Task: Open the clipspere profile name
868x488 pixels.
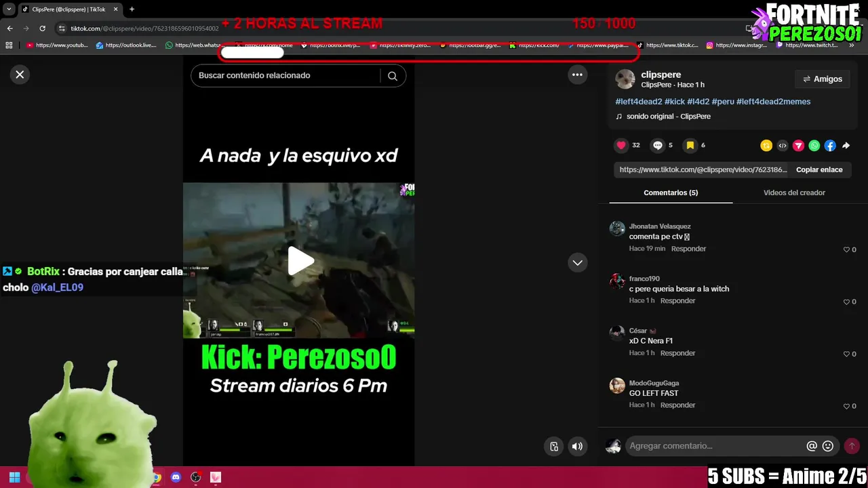Action: click(661, 75)
